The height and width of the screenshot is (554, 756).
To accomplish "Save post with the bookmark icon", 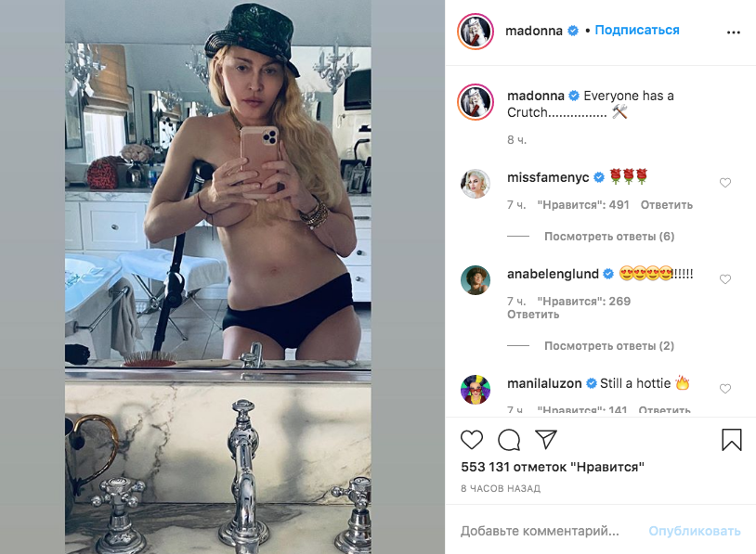I will coord(732,439).
